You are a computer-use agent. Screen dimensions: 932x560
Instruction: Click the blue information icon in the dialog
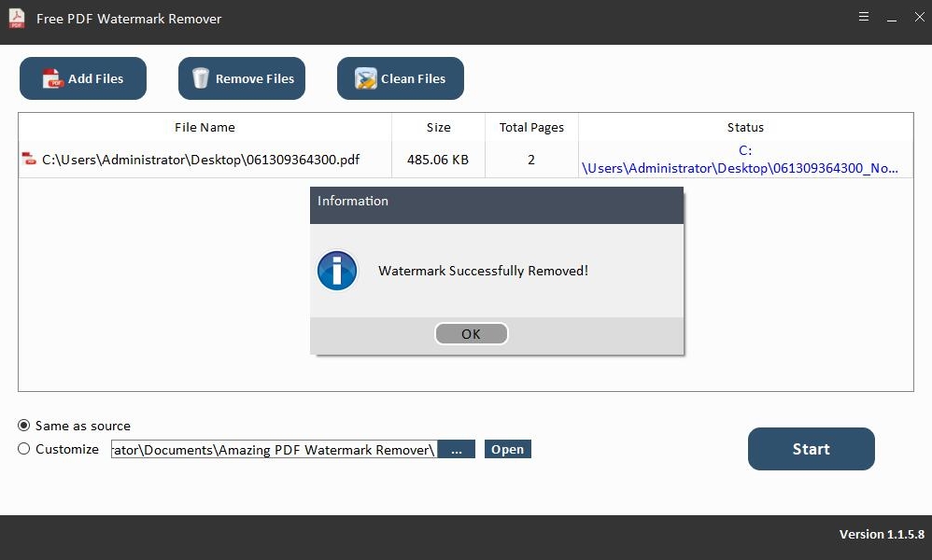pyautogui.click(x=337, y=271)
